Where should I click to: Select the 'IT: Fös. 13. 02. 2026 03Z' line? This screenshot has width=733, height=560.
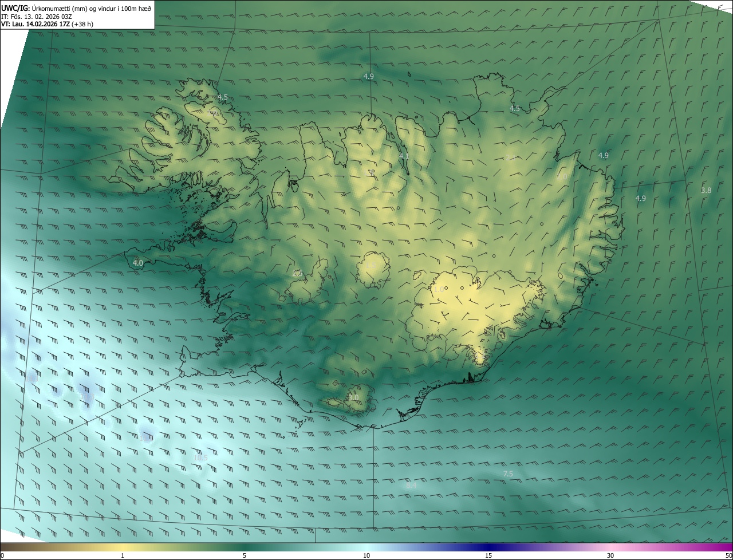click(36, 17)
